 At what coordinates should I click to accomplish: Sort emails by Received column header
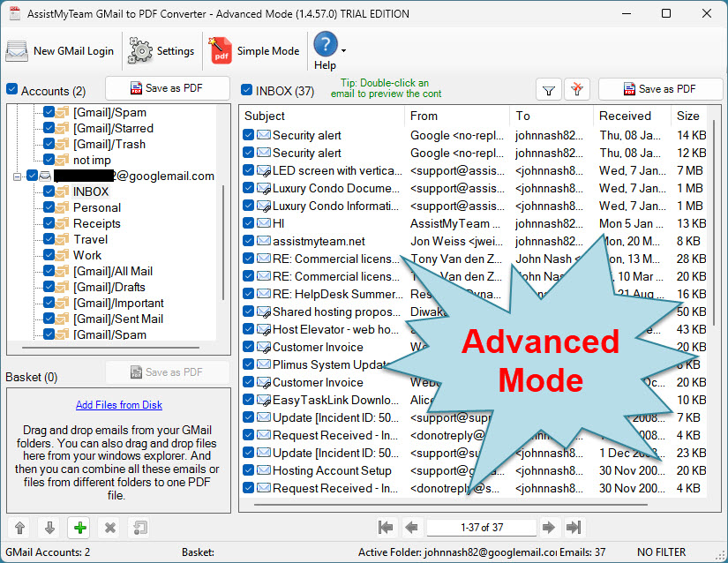[625, 116]
